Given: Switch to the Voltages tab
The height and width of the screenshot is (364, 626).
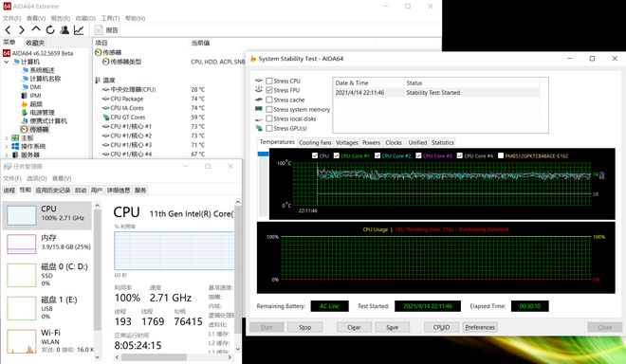Looking at the screenshot, I should [346, 142].
